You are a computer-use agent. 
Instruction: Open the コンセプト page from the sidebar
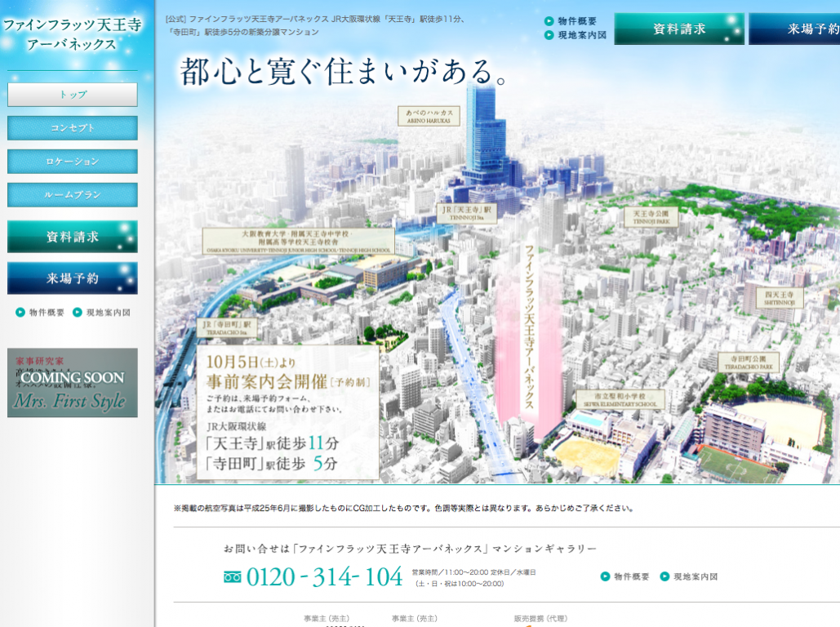point(73,128)
